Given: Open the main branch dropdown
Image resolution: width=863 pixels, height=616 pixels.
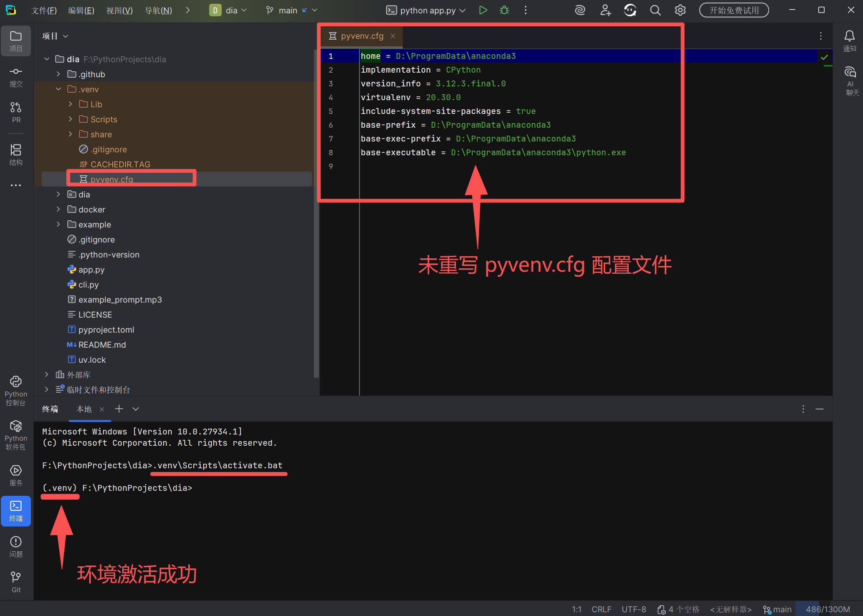Looking at the screenshot, I should [291, 10].
